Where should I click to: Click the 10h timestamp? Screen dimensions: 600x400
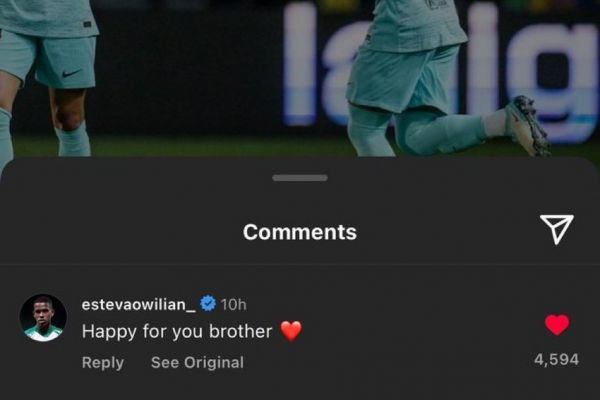[233, 305]
